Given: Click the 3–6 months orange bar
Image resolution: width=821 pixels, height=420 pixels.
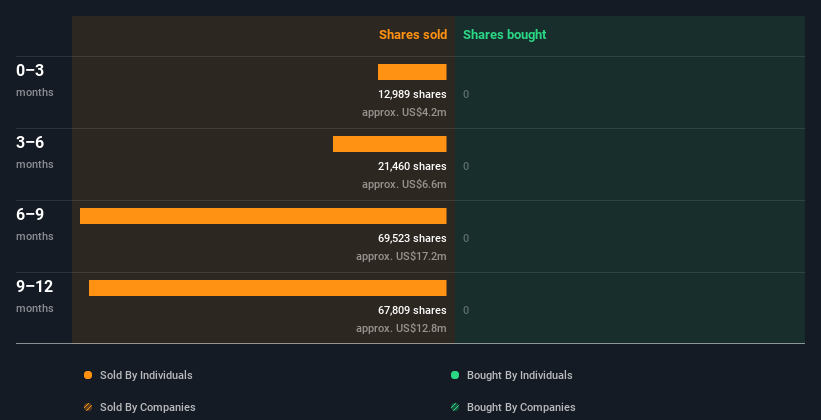Looking at the screenshot, I should point(390,144).
